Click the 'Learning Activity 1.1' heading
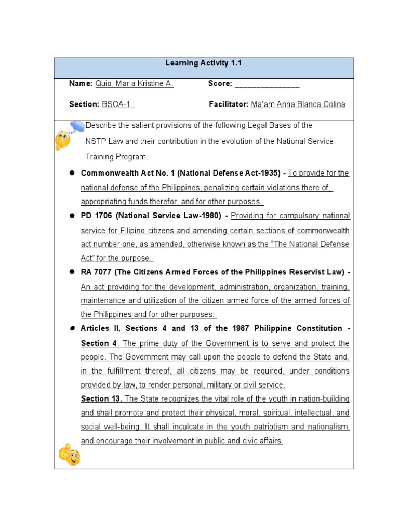399x532 pixels. 203,63
